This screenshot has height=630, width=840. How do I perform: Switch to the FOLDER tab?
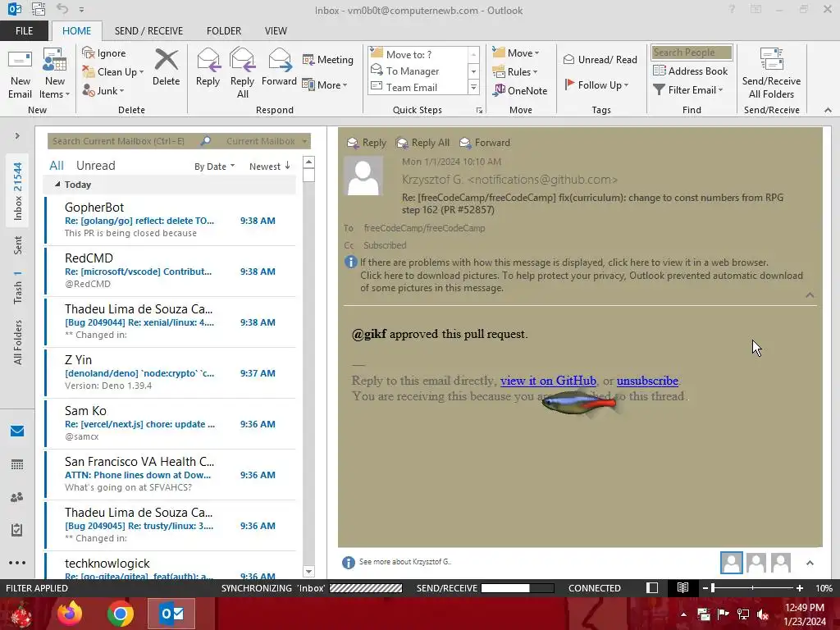[x=224, y=31]
